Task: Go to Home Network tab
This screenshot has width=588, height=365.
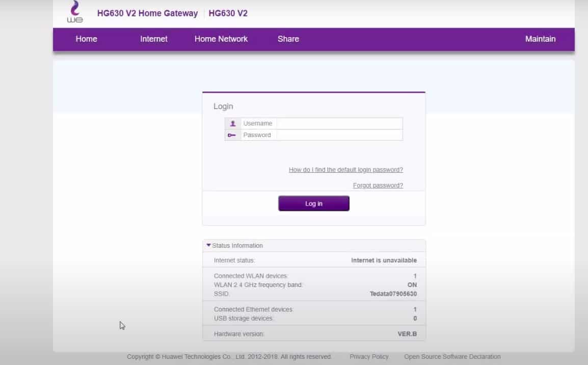Action: click(221, 39)
